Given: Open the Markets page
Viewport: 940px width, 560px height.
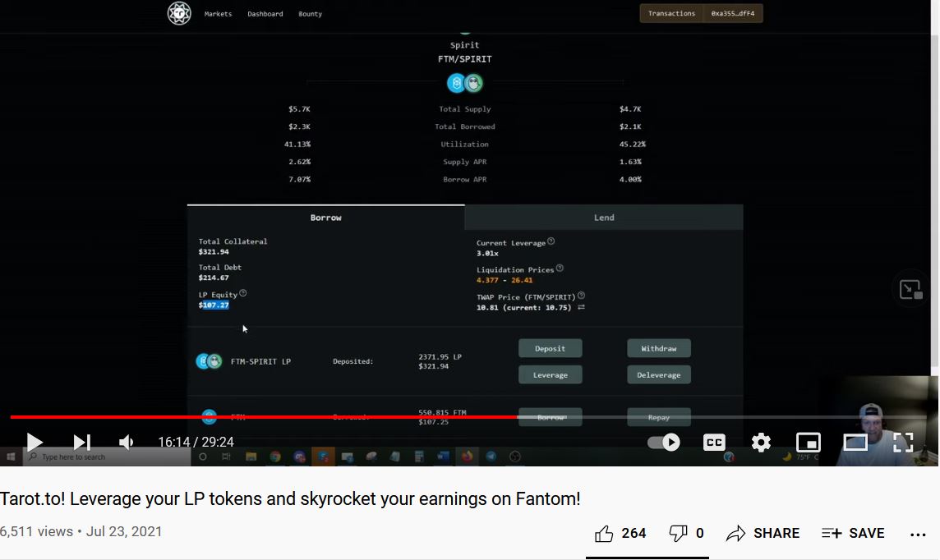Looking at the screenshot, I should [218, 14].
